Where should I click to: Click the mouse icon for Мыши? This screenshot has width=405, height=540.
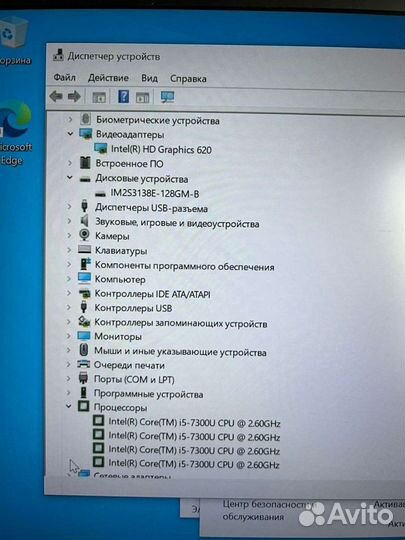click(x=83, y=350)
